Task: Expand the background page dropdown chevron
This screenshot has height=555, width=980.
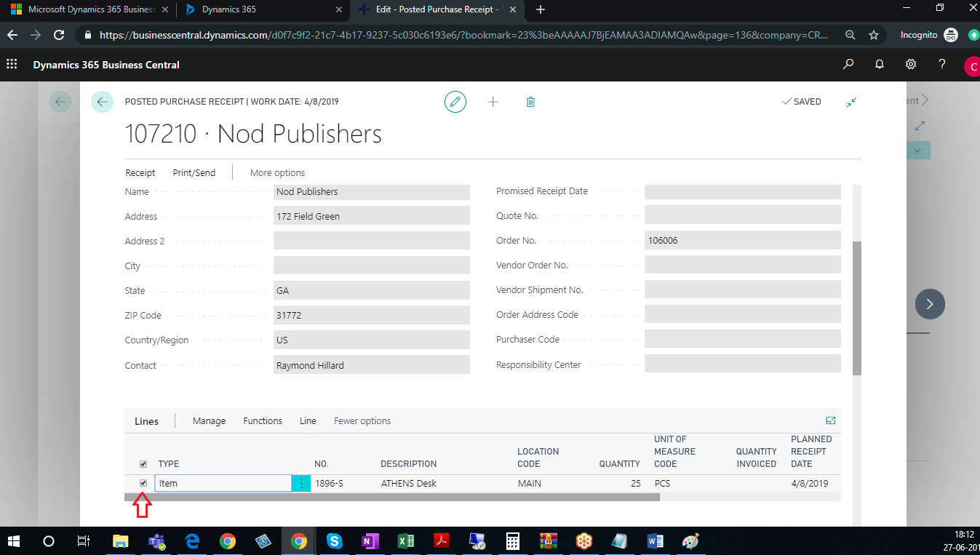Action: point(917,151)
